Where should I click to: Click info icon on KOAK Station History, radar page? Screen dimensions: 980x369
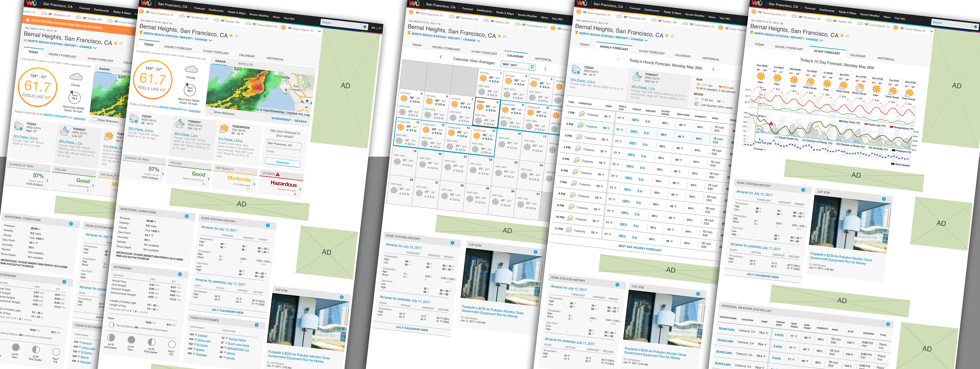268,225
